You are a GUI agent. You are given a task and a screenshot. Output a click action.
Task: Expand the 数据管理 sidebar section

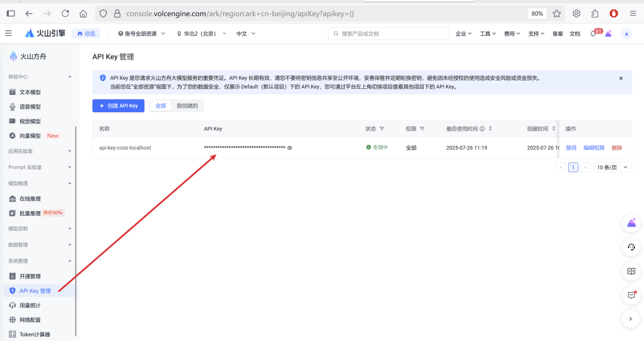tap(39, 245)
